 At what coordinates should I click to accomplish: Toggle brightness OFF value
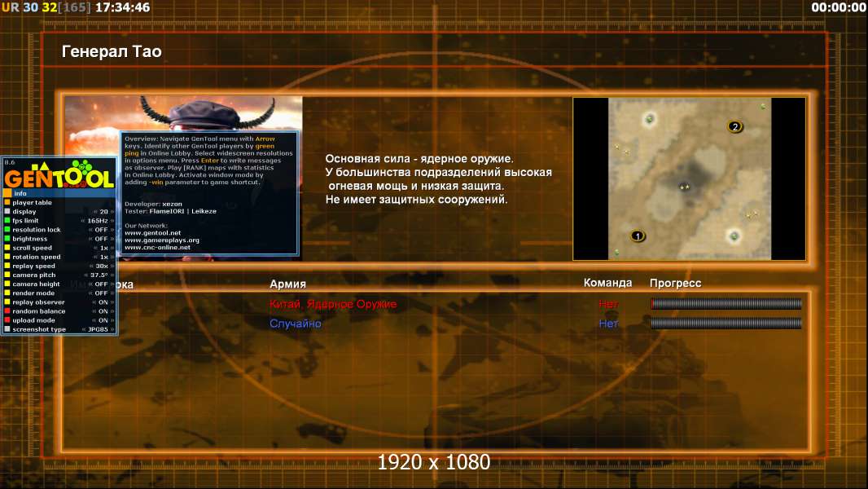[x=101, y=239]
